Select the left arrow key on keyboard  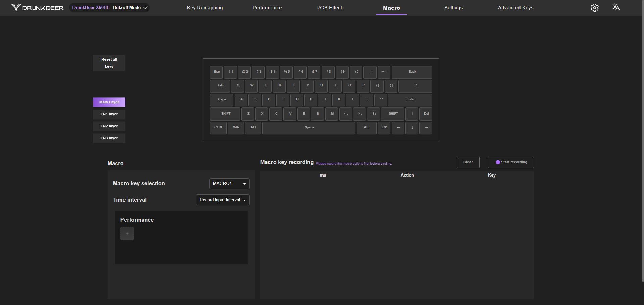click(x=398, y=128)
